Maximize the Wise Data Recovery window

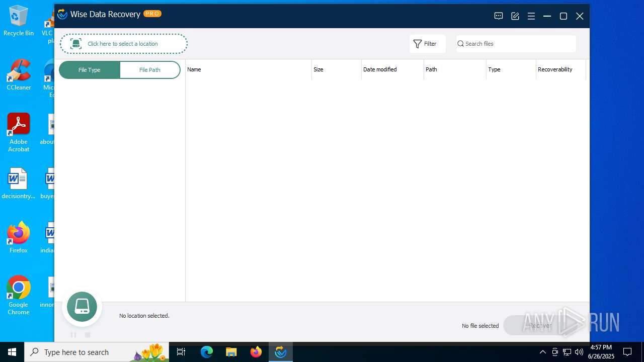point(563,16)
